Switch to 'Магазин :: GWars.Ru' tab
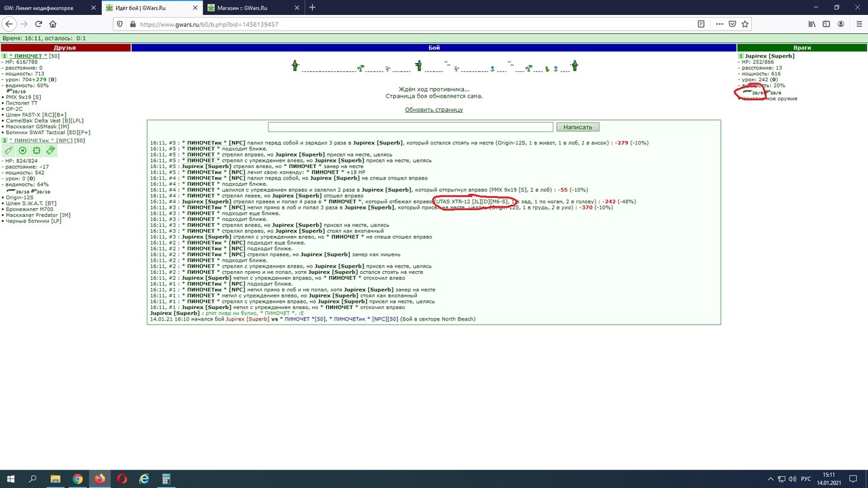This screenshot has height=488, width=868. (x=254, y=7)
